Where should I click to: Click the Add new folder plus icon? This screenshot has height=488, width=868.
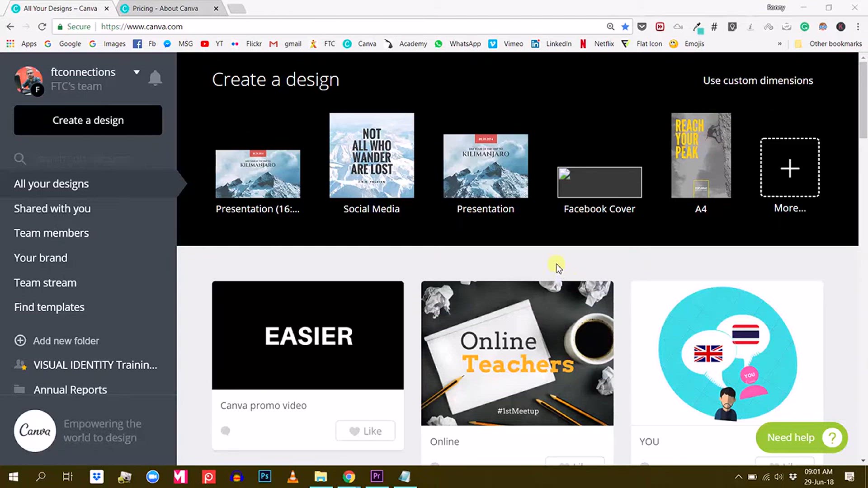pyautogui.click(x=20, y=340)
